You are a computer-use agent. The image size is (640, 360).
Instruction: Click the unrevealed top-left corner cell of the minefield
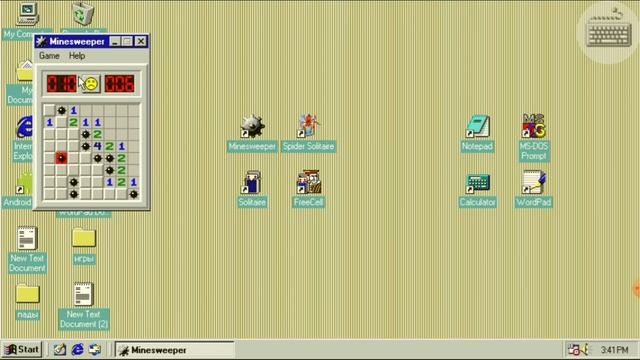pyautogui.click(x=49, y=110)
